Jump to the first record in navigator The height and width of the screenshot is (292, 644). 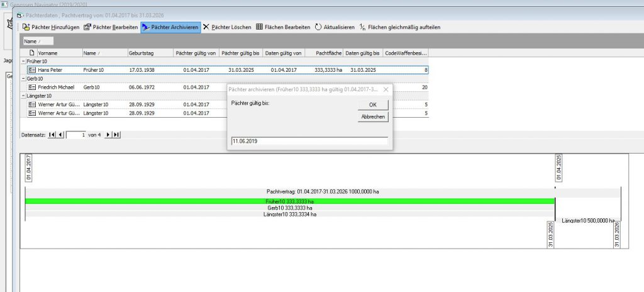point(52,135)
